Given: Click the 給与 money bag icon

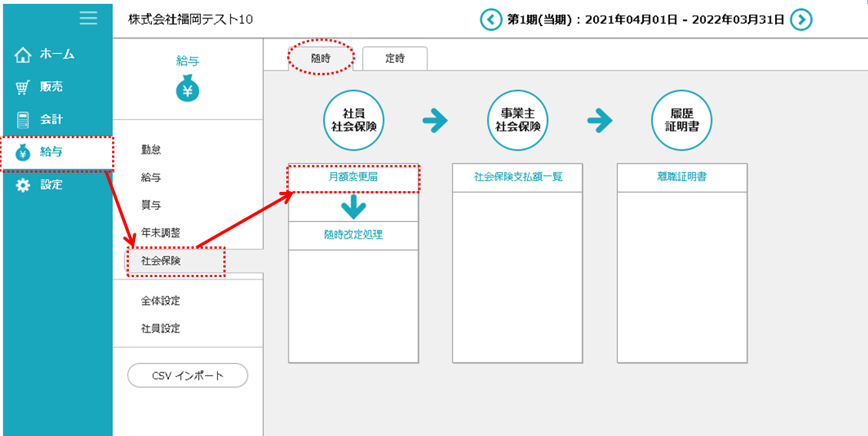Looking at the screenshot, I should coord(187,91).
